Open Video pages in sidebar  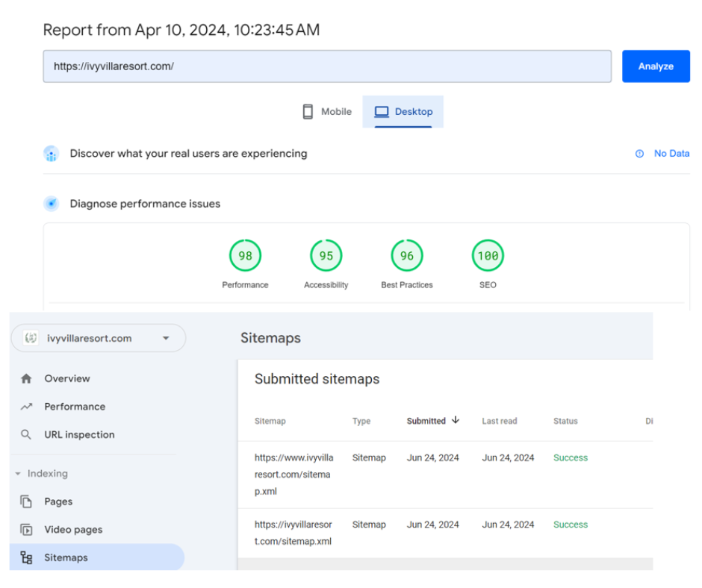pyautogui.click(x=72, y=530)
